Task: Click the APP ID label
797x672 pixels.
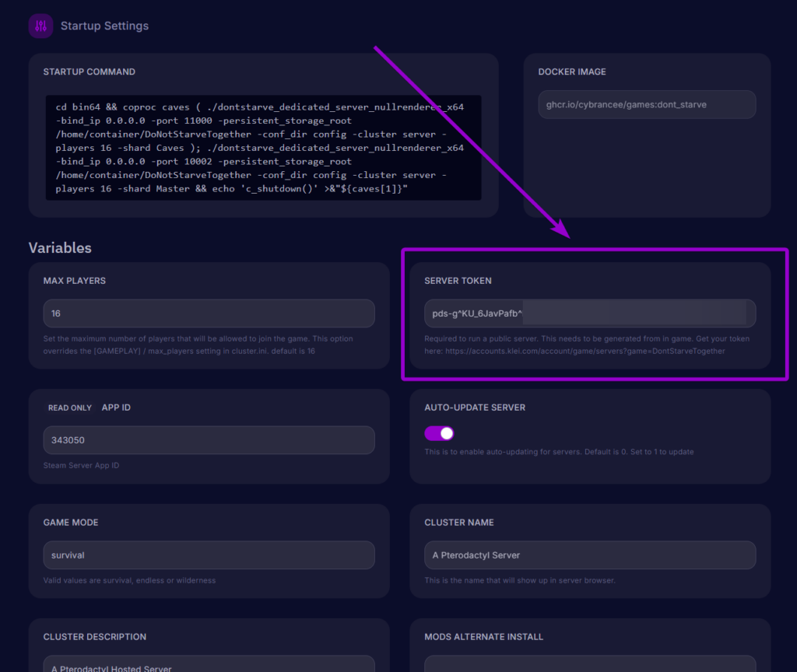Action: (116, 408)
